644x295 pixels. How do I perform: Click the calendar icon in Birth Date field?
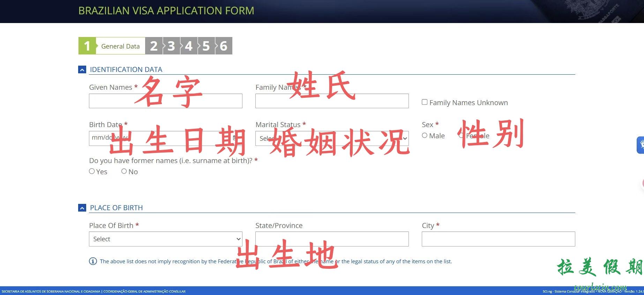point(235,138)
